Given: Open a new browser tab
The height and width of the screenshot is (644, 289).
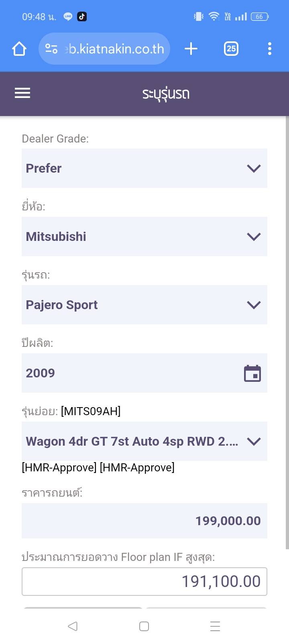Looking at the screenshot, I should click(x=191, y=49).
